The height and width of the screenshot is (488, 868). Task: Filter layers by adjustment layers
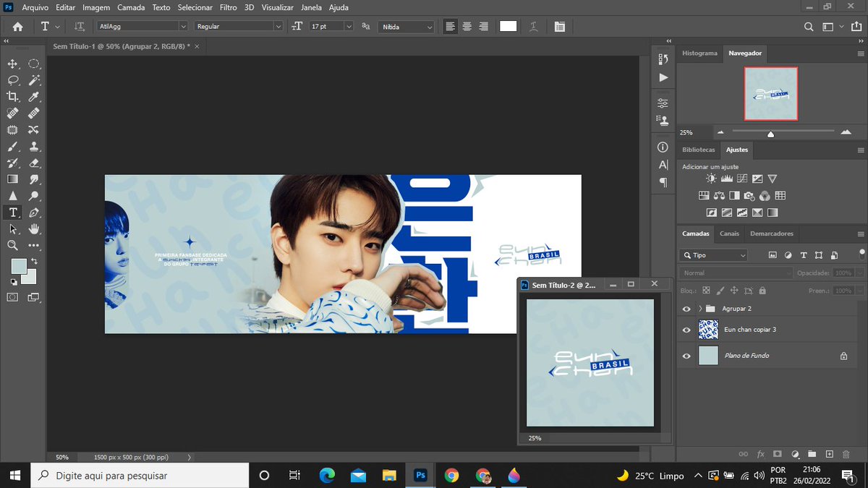pos(788,255)
